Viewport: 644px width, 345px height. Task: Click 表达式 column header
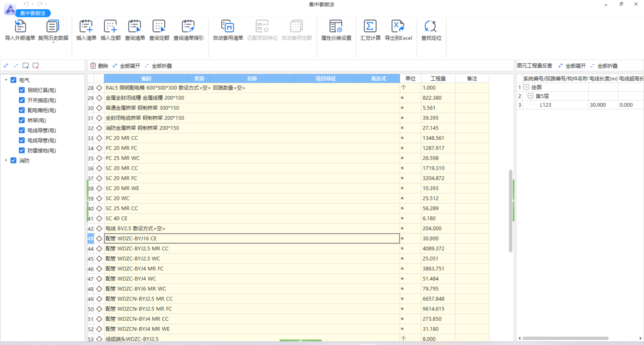[x=378, y=78]
